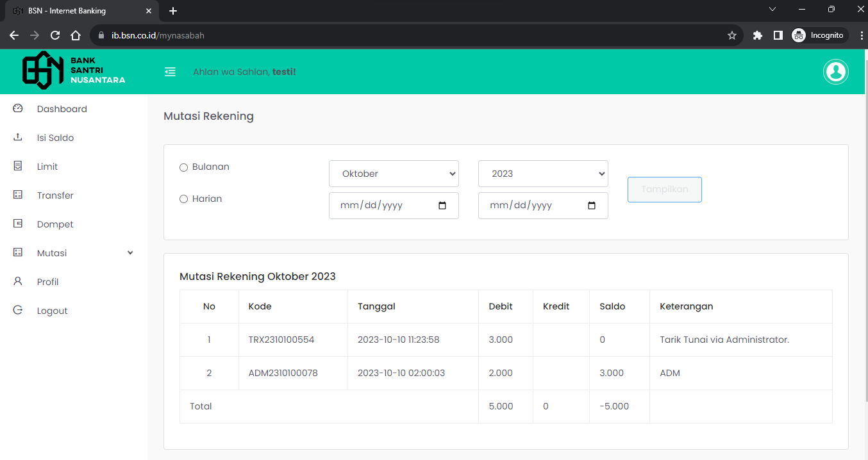The width and height of the screenshot is (868, 460).
Task: Click the Isi Saldo upload icon
Action: [18, 138]
